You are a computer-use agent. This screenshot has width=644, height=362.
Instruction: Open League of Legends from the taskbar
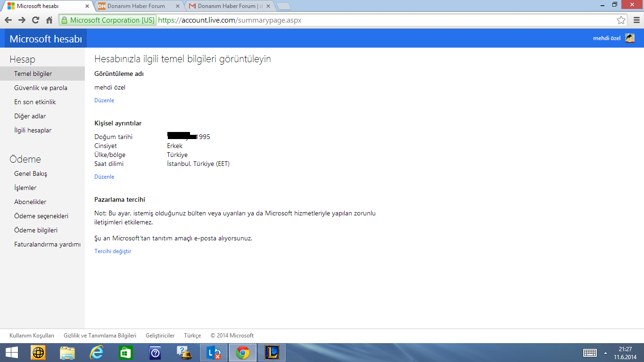(x=272, y=353)
